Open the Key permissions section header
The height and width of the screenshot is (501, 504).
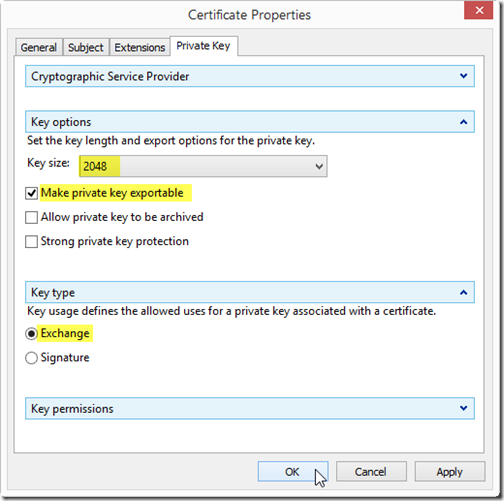pos(250,408)
